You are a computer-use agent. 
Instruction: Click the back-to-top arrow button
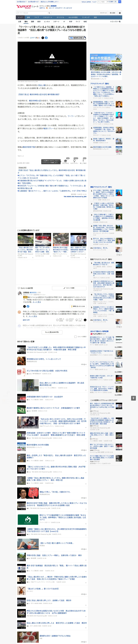click(x=133, y=398)
